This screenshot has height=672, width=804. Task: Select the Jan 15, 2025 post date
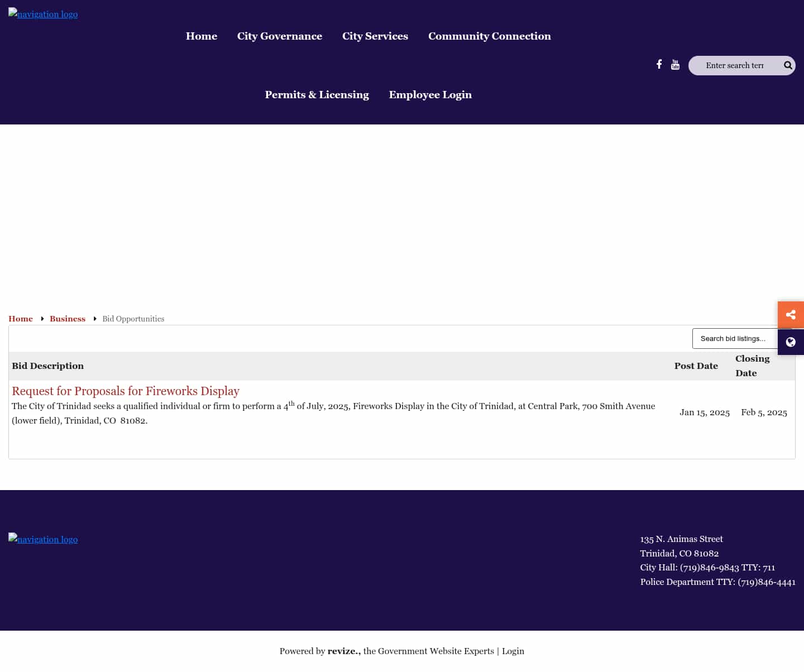[705, 412]
